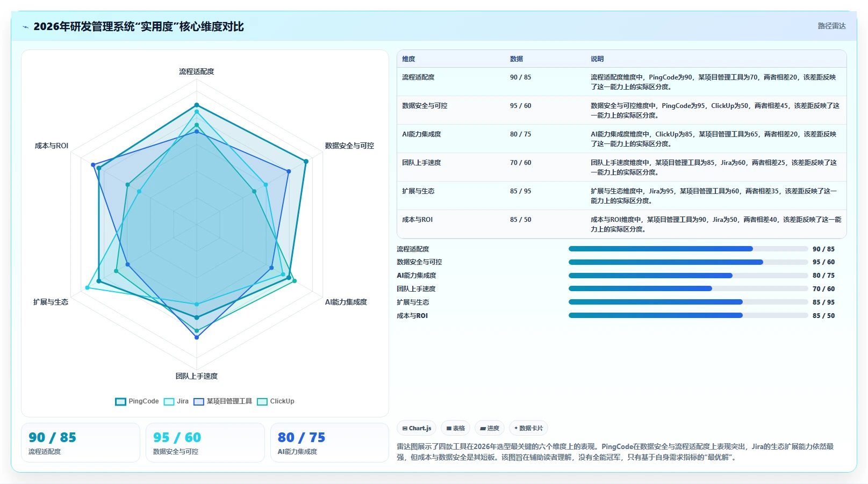Click the 成本与ROI radar axis label

coord(52,146)
